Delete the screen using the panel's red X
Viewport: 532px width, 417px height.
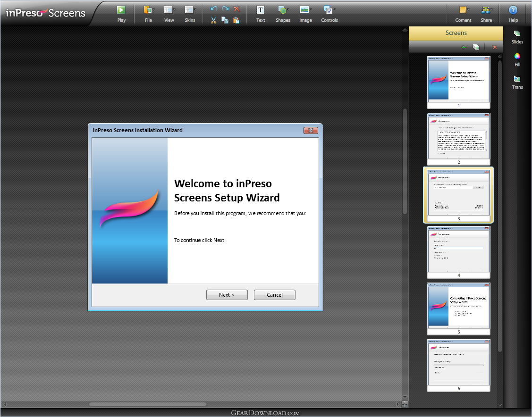pos(495,47)
